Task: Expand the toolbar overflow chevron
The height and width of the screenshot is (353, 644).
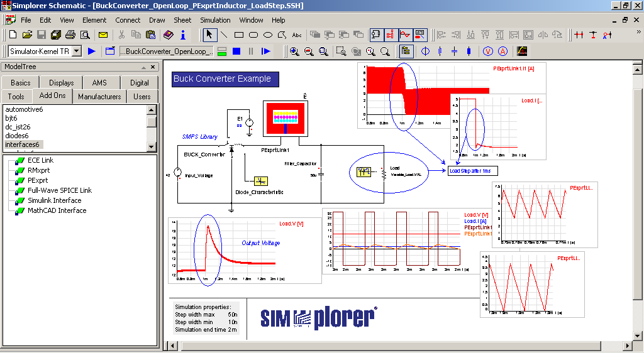Action: (x=638, y=31)
